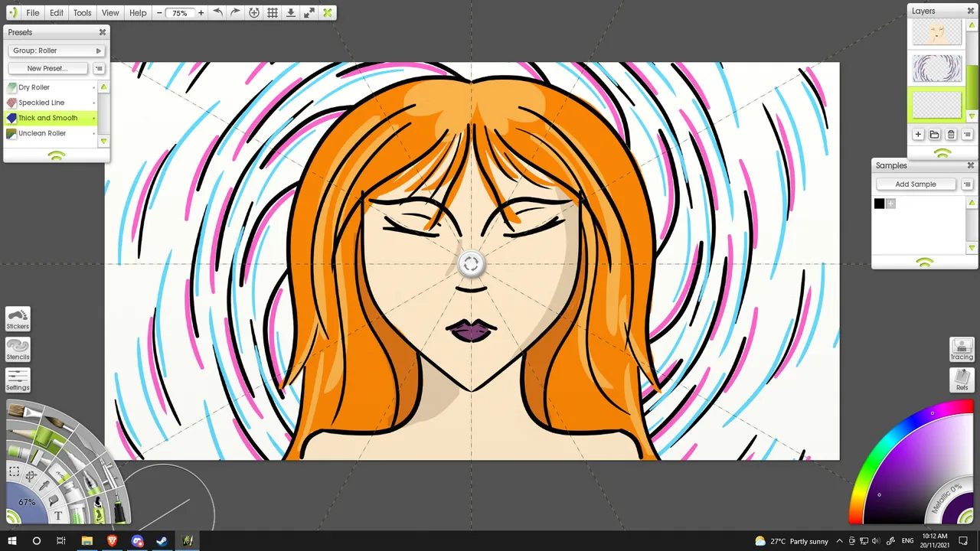
Task: Open the Help menu
Action: pyautogui.click(x=138, y=13)
